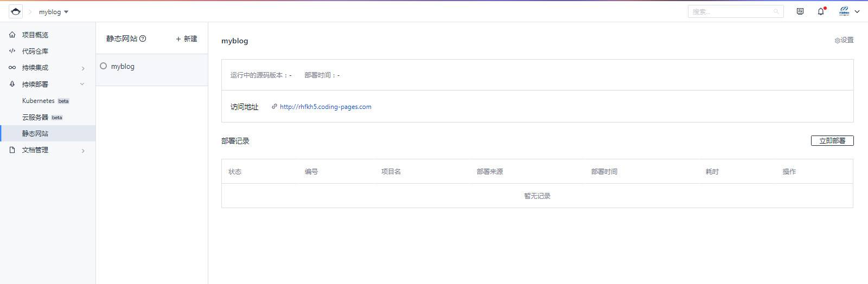Click the 立即部署 button
Image resolution: width=868 pixels, height=284 pixels.
[832, 141]
